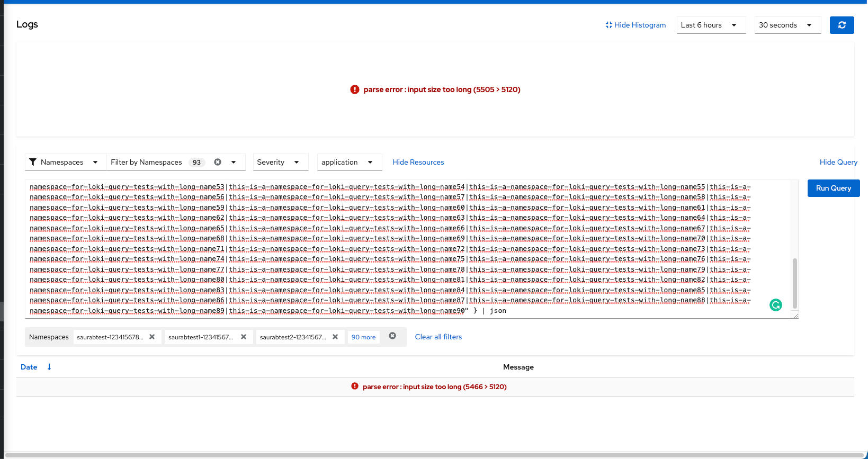The height and width of the screenshot is (459, 868).
Task: Click the Run Query button
Action: (834, 188)
